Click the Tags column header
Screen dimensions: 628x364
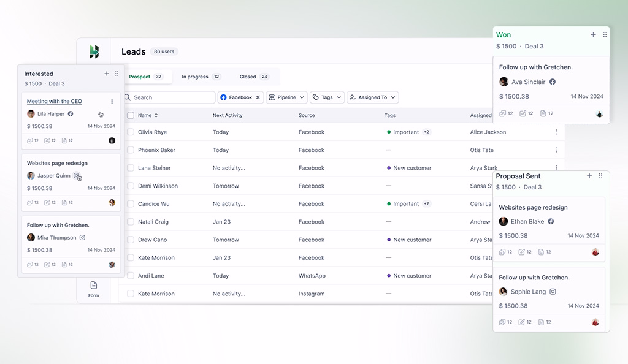[x=389, y=115]
